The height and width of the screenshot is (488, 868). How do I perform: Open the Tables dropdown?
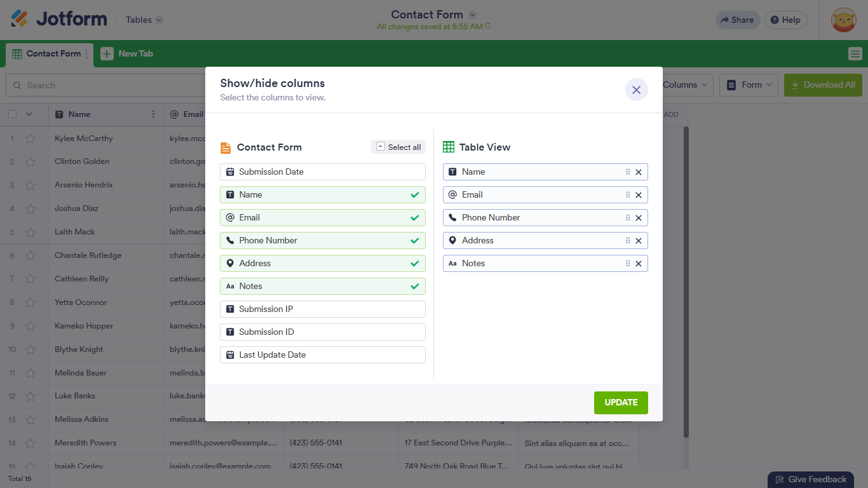point(144,20)
